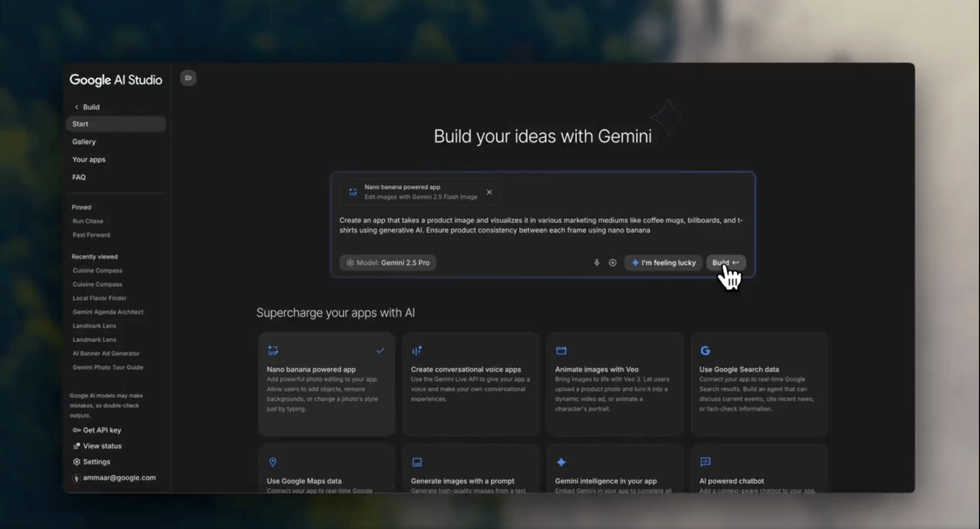Click the Google Search data G icon

click(x=705, y=351)
